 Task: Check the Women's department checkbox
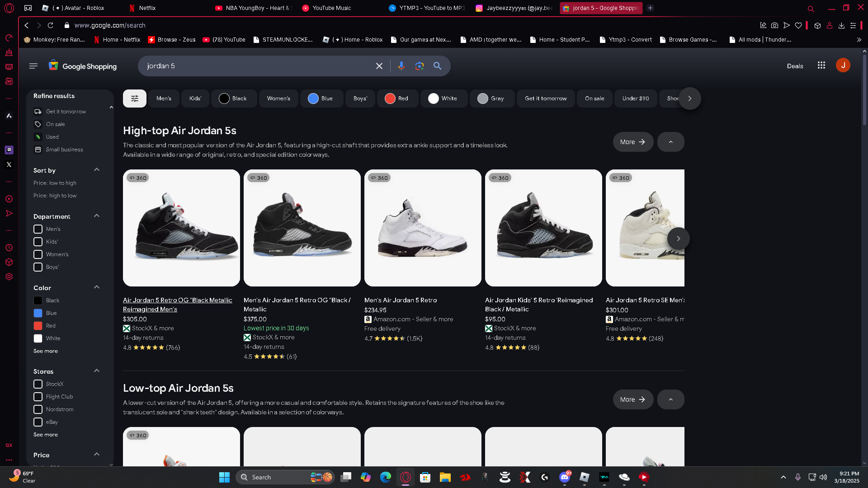[38, 254]
